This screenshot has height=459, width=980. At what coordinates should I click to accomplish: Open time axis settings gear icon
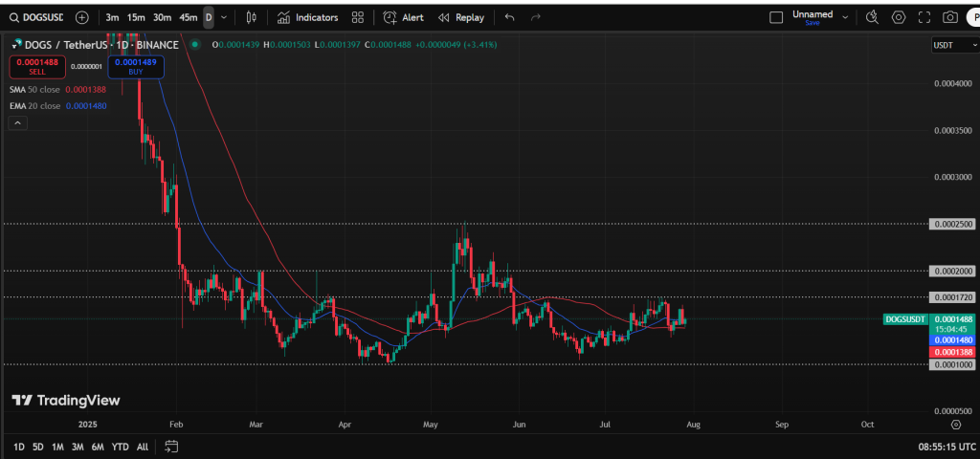coord(956,425)
